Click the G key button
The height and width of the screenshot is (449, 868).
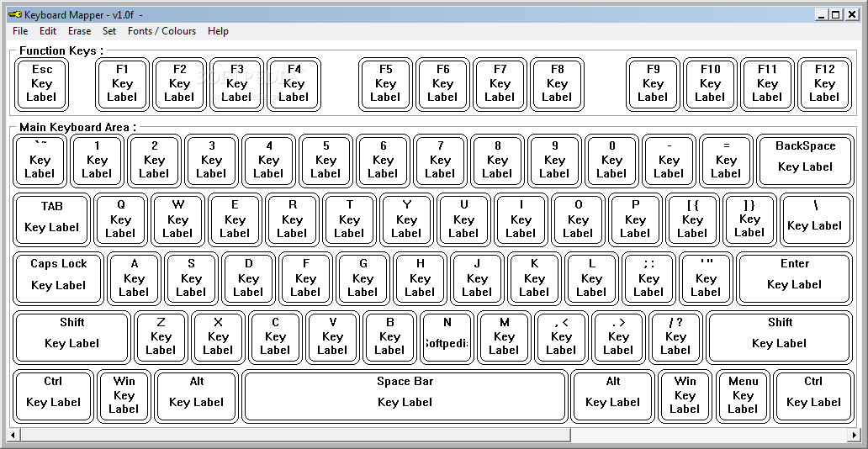pyautogui.click(x=363, y=278)
